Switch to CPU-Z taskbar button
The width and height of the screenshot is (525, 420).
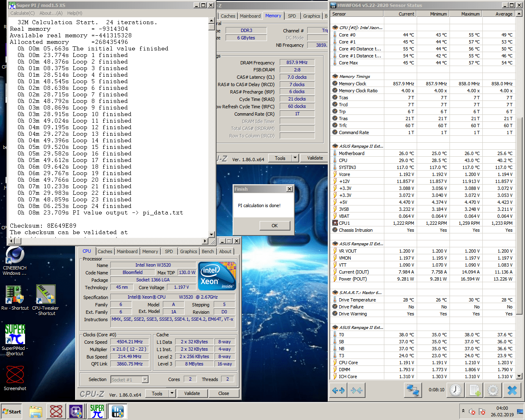point(77,411)
